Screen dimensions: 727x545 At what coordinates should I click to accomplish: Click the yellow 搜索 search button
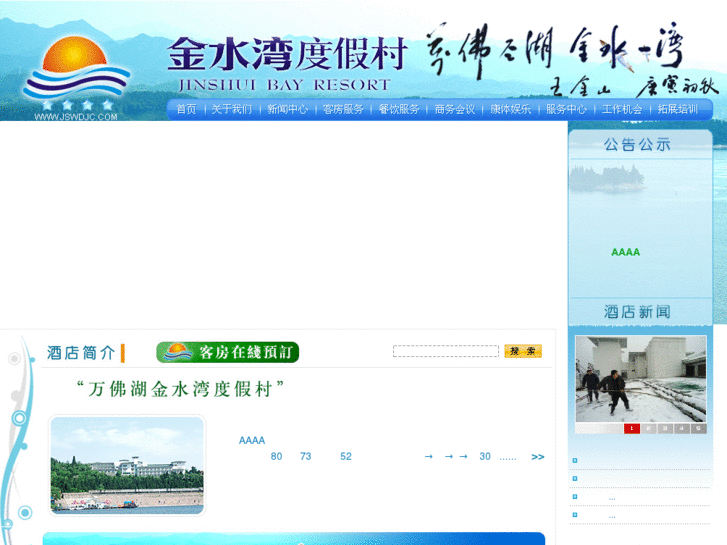523,351
